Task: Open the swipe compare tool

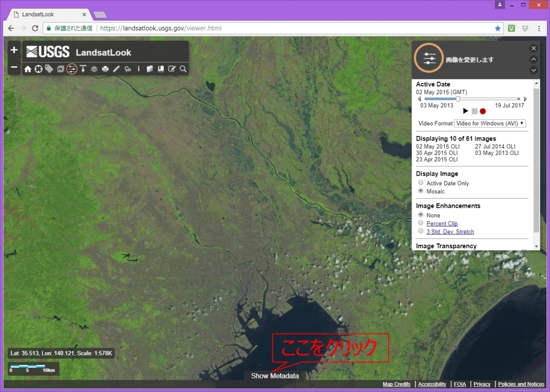Action: click(150, 69)
